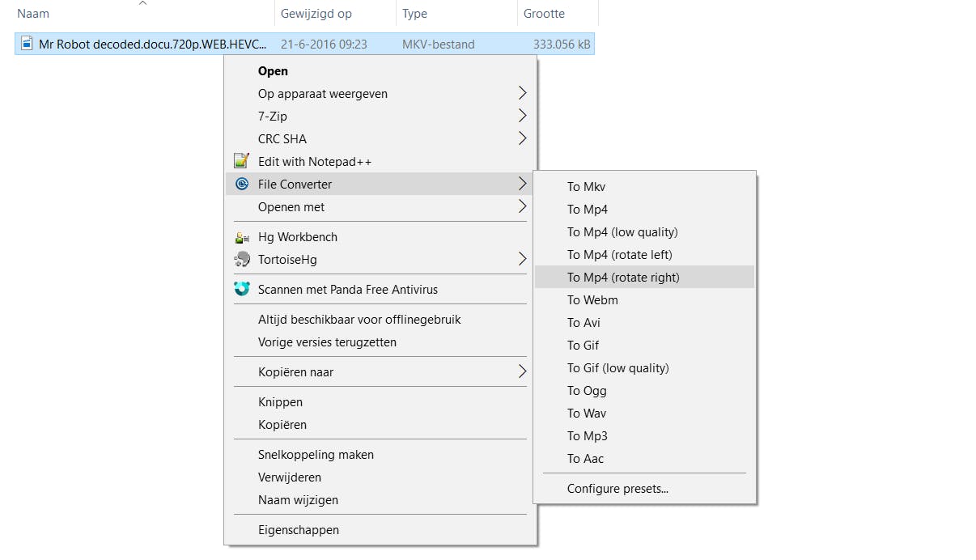Image resolution: width=976 pixels, height=560 pixels.
Task: Expand the CRC SHA submenu arrow
Action: [522, 138]
